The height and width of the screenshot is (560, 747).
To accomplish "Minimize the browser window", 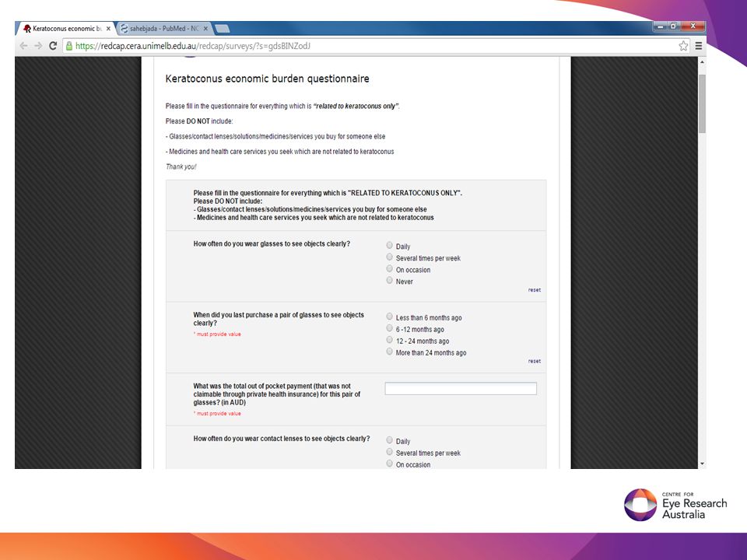I will pyautogui.click(x=660, y=26).
